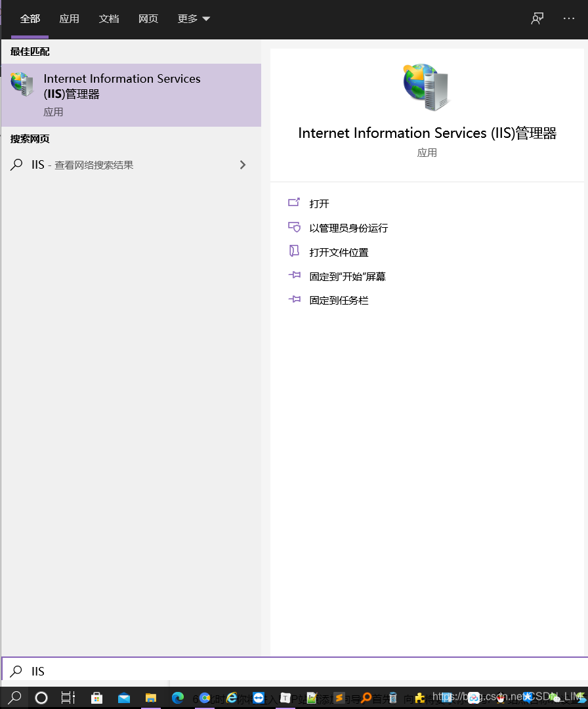This screenshot has height=709, width=588.
Task: Switch to the 应用 tab
Action: [x=69, y=18]
